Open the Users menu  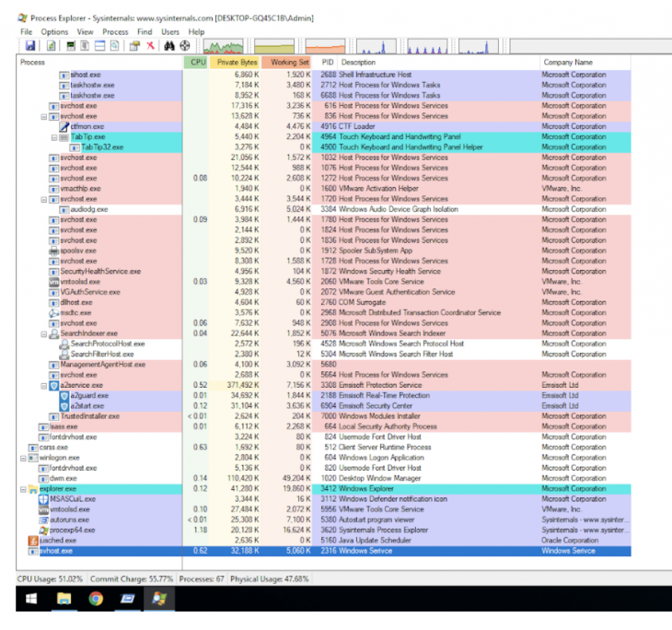(170, 31)
